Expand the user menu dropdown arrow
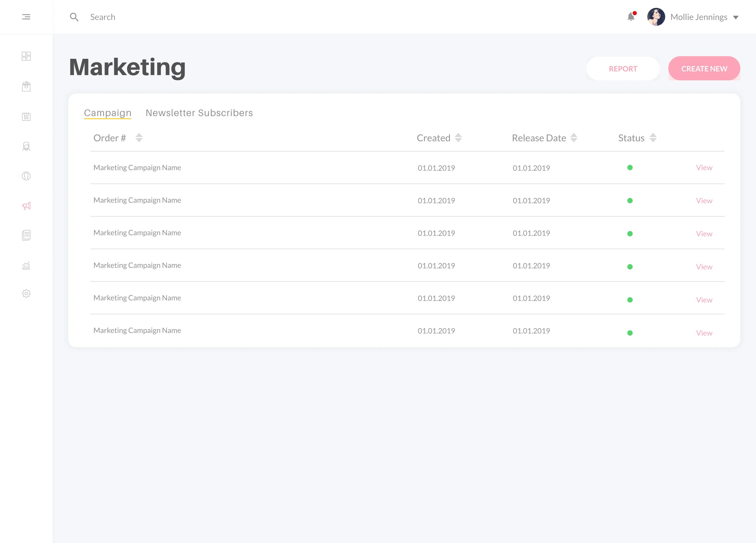Screen dimensions: 756x543 click(736, 17)
